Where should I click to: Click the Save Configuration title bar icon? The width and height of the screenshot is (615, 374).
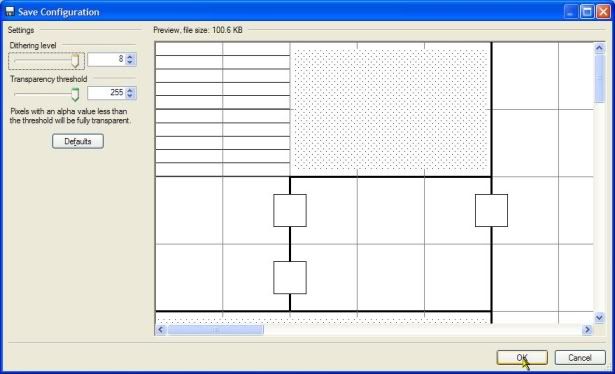pyautogui.click(x=10, y=11)
